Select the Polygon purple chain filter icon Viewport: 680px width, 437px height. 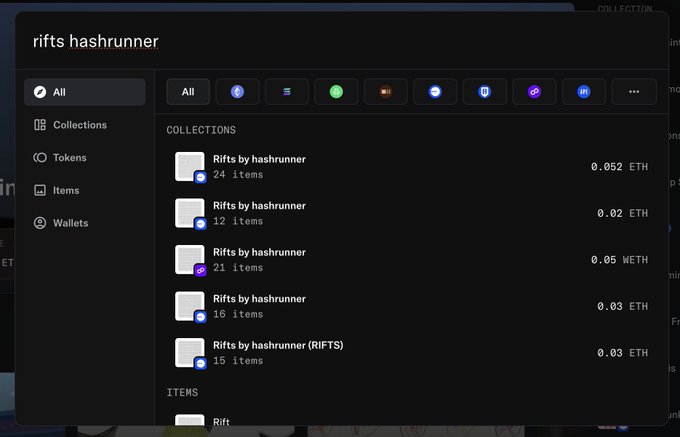pos(534,91)
